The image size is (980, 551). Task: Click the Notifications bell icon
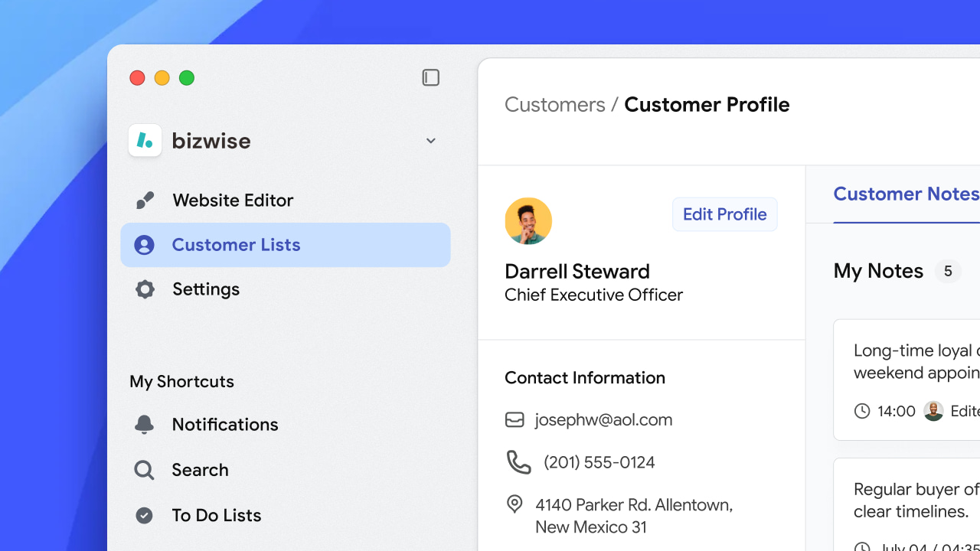pos(144,425)
